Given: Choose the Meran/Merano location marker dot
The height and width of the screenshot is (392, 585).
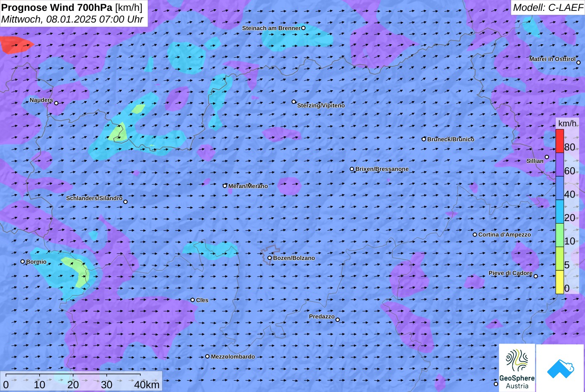Looking at the screenshot, I should coord(225,186).
